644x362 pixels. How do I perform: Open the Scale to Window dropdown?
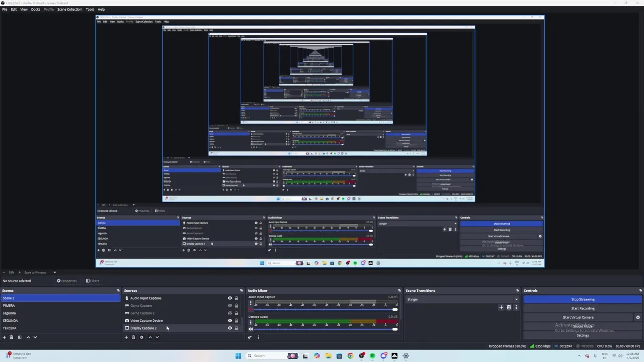[x=55, y=272]
